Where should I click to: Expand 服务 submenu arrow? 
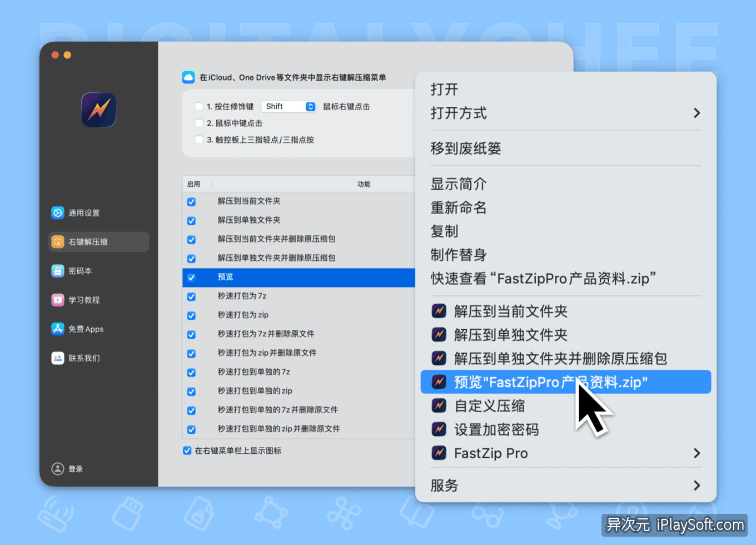point(697,485)
